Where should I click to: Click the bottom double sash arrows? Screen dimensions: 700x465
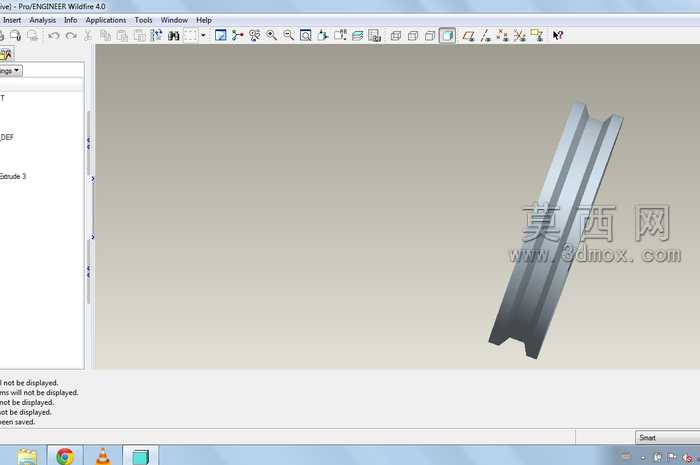(88, 271)
